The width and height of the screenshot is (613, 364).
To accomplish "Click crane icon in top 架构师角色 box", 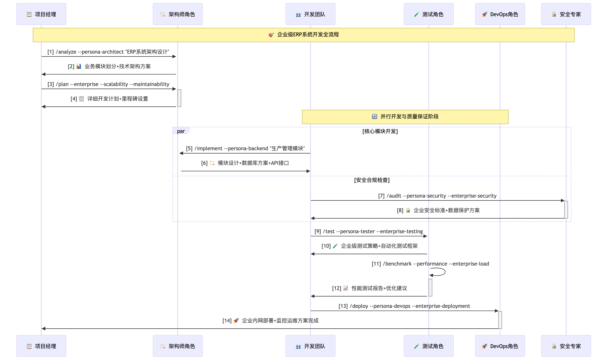I will pyautogui.click(x=163, y=15).
